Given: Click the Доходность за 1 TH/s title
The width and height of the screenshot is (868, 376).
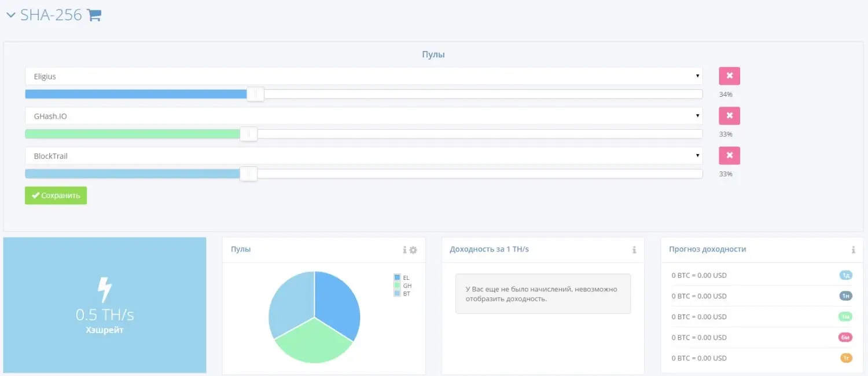Looking at the screenshot, I should 489,249.
